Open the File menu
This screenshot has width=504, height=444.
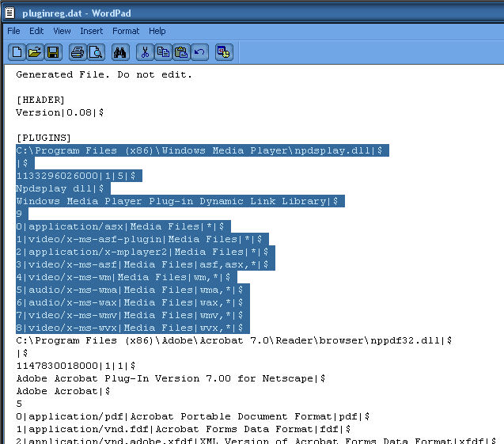(x=13, y=31)
